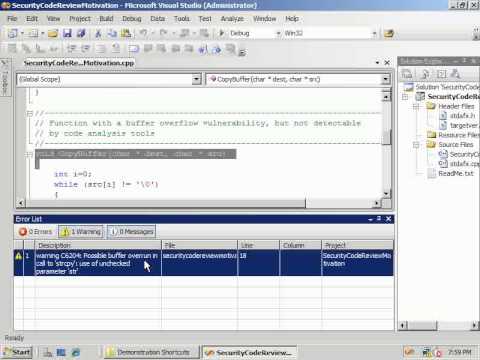480x360 pixels.
Task: Toggle the 1 Warning filter button
Action: [81, 231]
